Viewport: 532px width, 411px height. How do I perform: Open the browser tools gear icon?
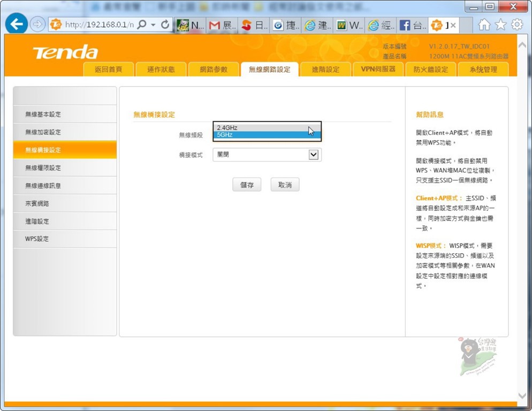coord(516,25)
